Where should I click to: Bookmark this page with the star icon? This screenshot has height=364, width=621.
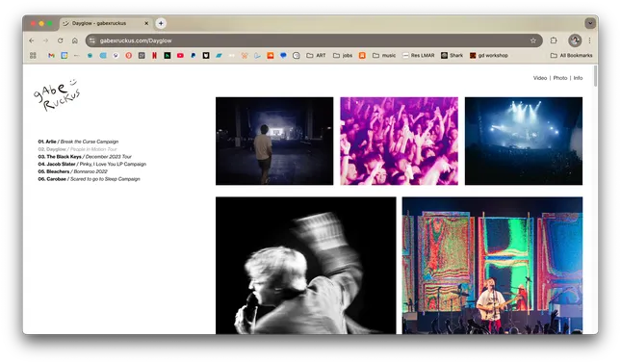pos(533,40)
